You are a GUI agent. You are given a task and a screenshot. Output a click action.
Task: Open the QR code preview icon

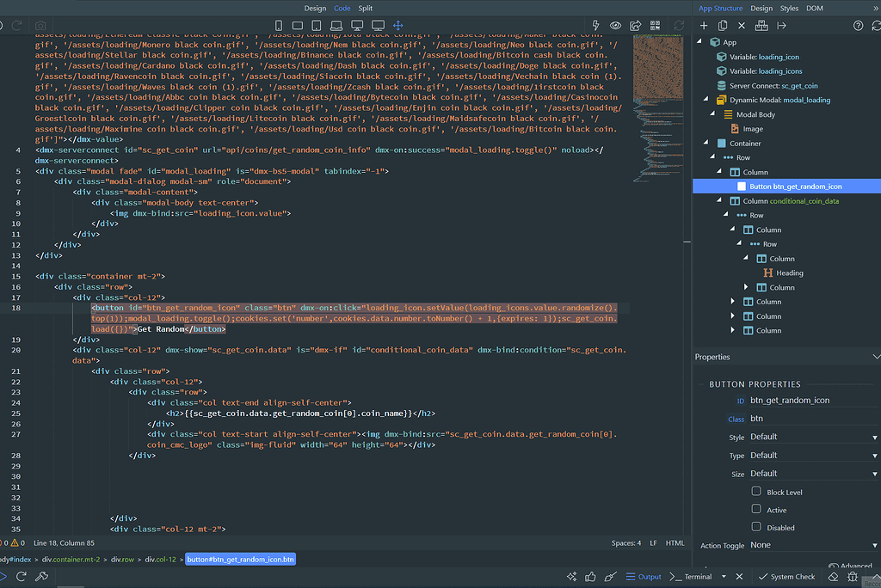[x=656, y=26]
